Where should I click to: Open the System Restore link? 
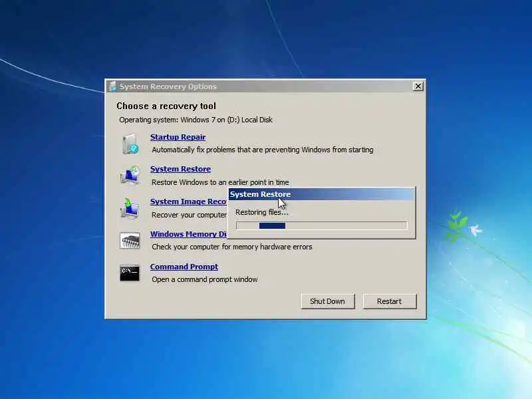(180, 169)
